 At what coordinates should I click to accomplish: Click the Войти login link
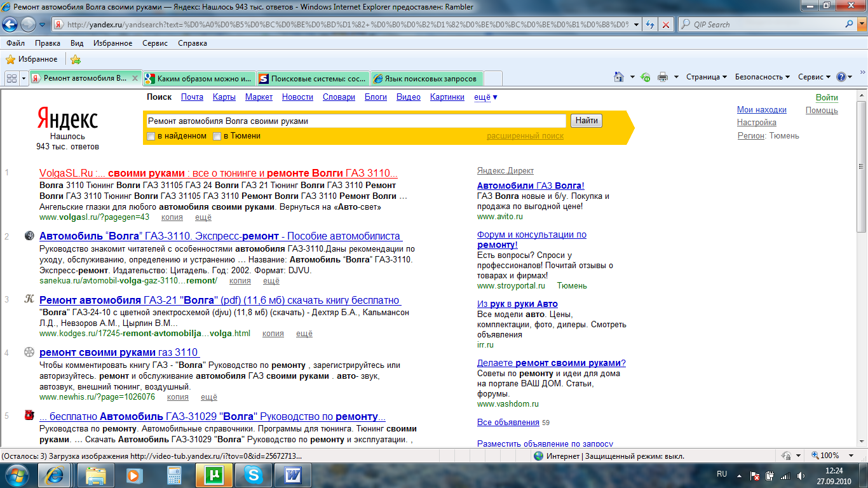827,98
